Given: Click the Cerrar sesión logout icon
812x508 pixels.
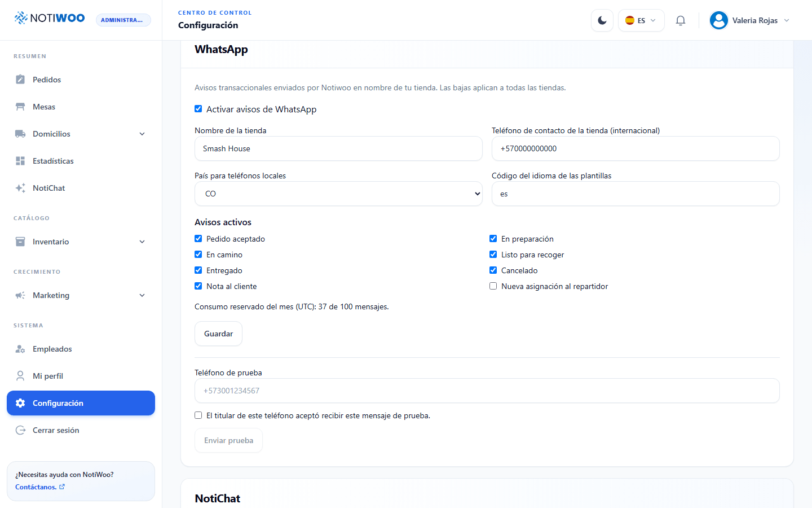Looking at the screenshot, I should [20, 430].
